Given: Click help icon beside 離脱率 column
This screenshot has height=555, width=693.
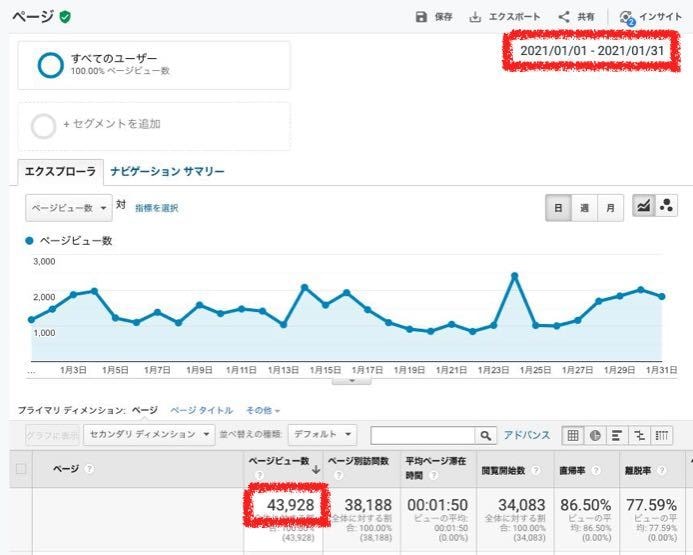Looking at the screenshot, I should (662, 470).
